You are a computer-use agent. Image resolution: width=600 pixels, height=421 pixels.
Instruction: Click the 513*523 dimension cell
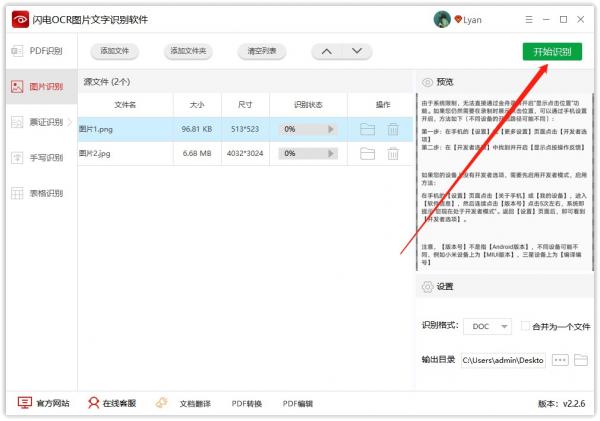[x=245, y=129]
